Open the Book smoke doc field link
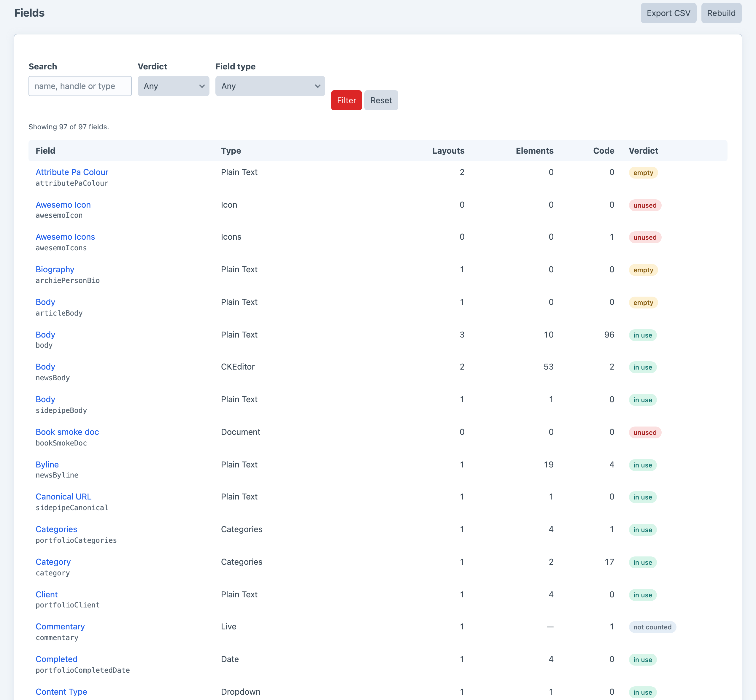The height and width of the screenshot is (700, 756). click(x=67, y=432)
